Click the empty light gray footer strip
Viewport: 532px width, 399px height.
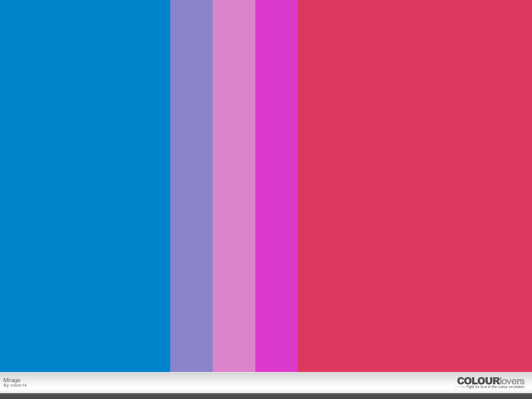click(233, 382)
